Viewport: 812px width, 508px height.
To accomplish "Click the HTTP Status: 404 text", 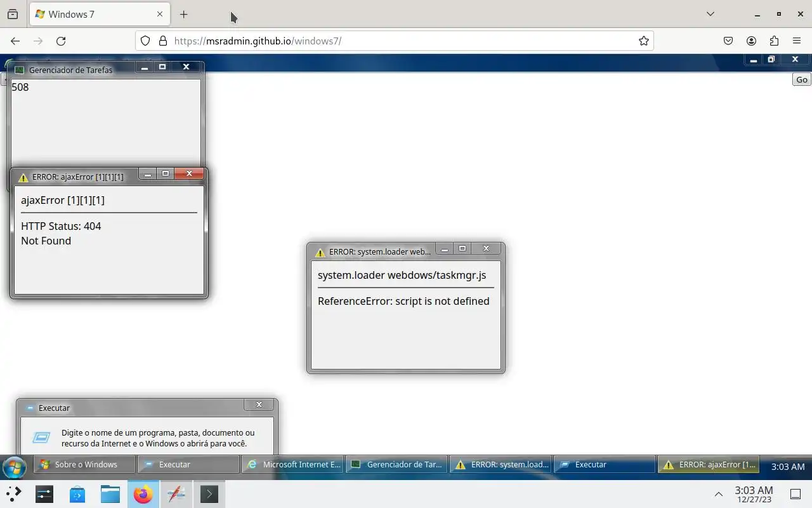I will click(x=61, y=226).
